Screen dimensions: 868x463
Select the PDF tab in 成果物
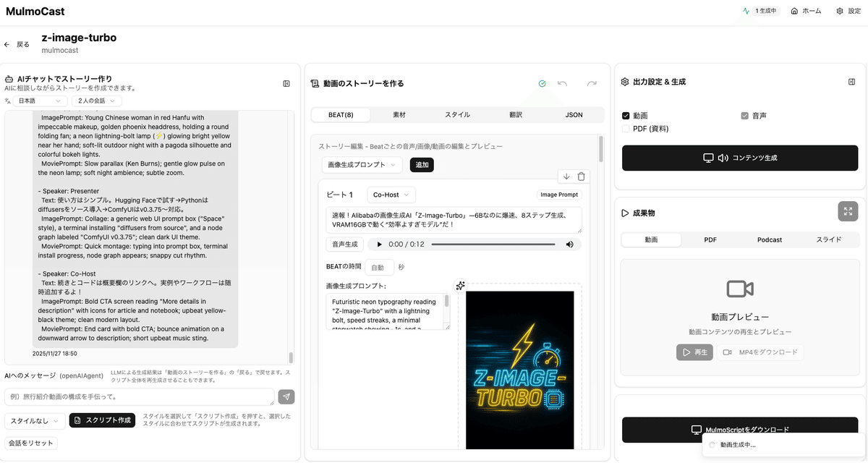pyautogui.click(x=710, y=239)
